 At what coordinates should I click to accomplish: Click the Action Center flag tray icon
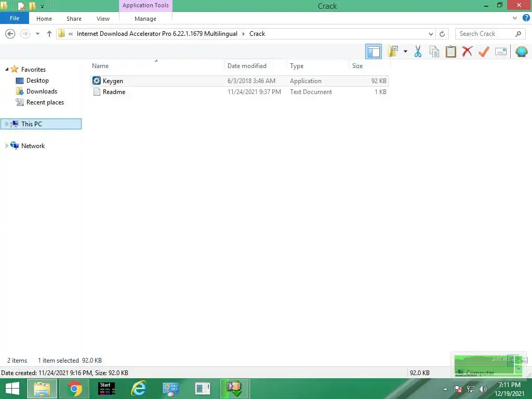pos(458,389)
